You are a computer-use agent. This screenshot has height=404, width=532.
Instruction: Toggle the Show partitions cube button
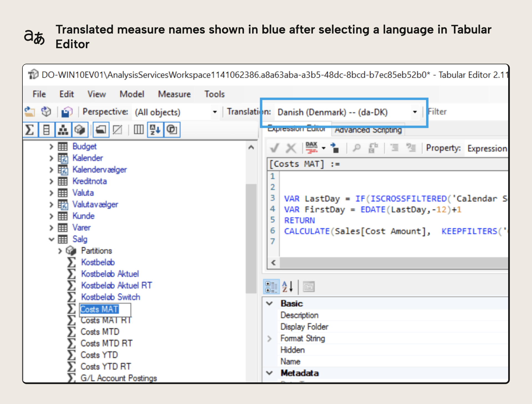point(80,130)
